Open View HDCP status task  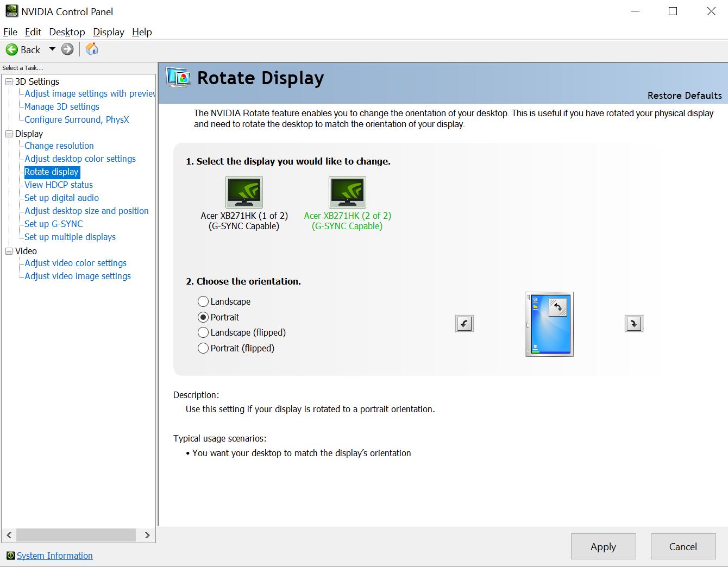(59, 185)
